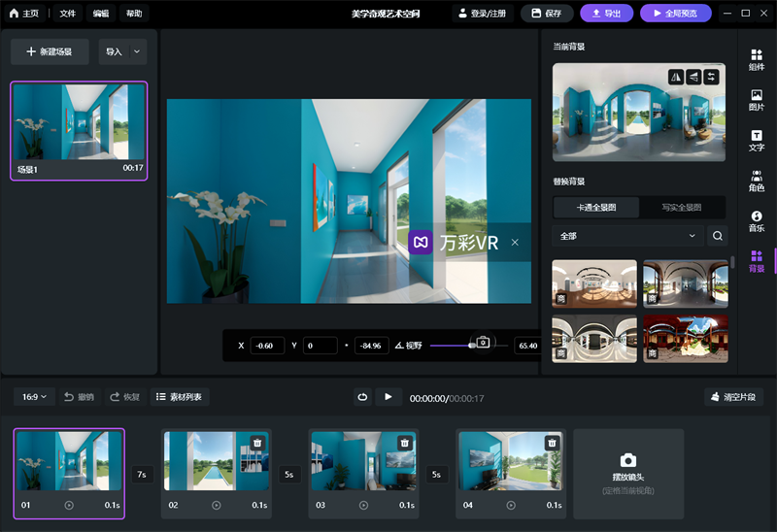Open the 文字 text panel

coord(756,141)
